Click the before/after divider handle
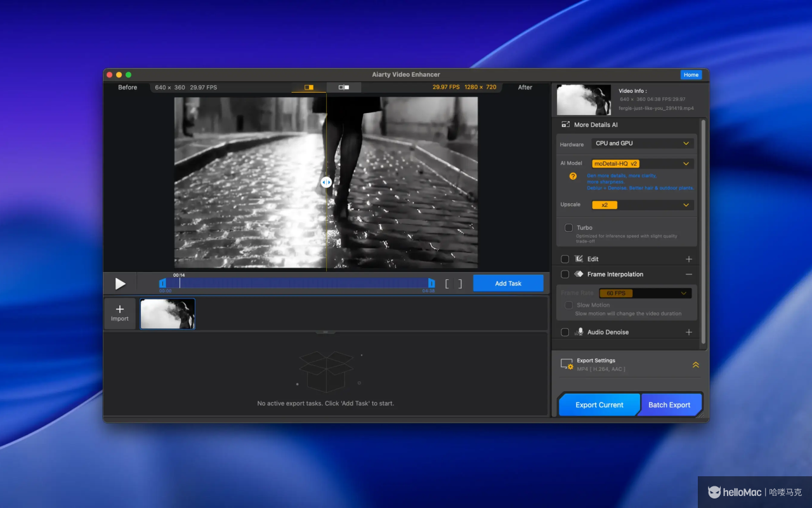 (x=326, y=182)
